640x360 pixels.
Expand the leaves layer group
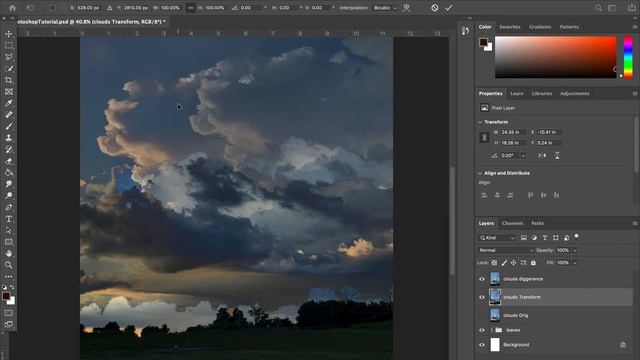pyautogui.click(x=492, y=330)
